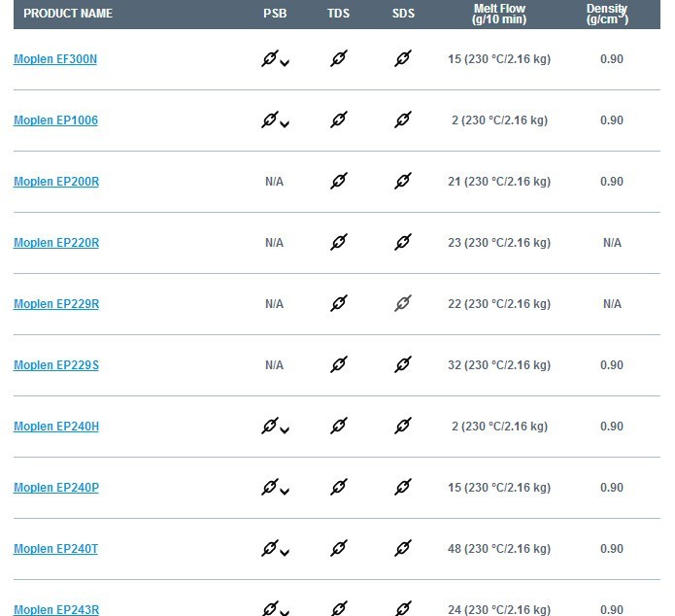675x616 pixels.
Task: Open the Moplen EF300N product link
Action: click(55, 59)
